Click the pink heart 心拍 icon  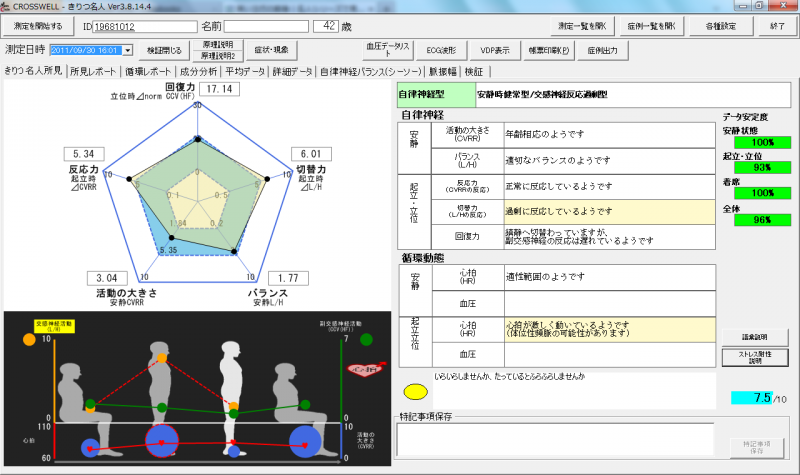click(359, 370)
